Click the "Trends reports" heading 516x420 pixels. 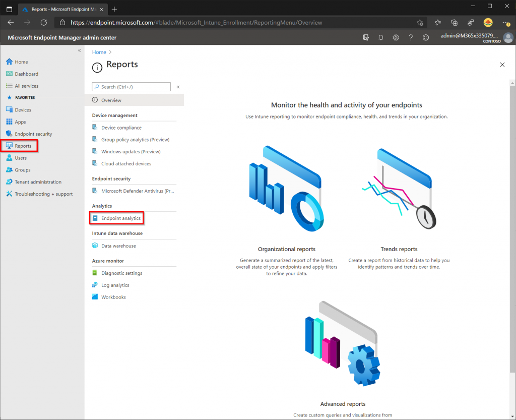point(399,249)
